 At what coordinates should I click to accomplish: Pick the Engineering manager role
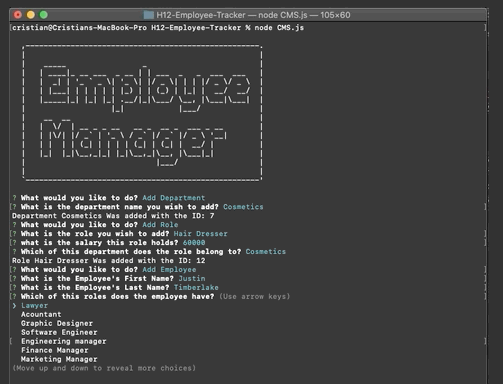[64, 341]
